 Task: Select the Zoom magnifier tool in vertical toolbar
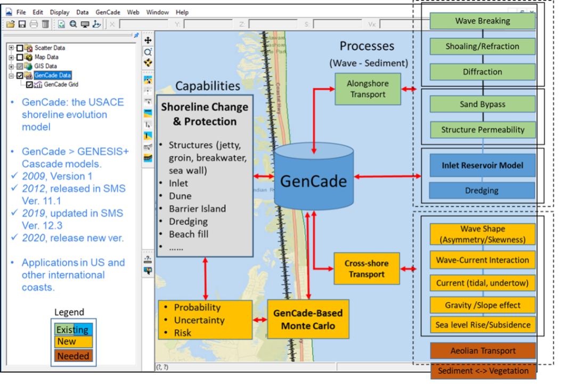click(x=148, y=52)
